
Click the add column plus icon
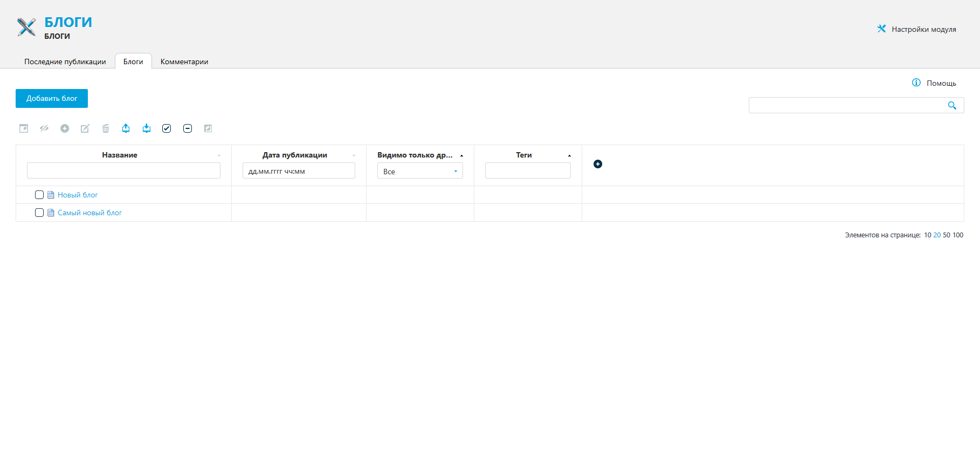coord(598,164)
